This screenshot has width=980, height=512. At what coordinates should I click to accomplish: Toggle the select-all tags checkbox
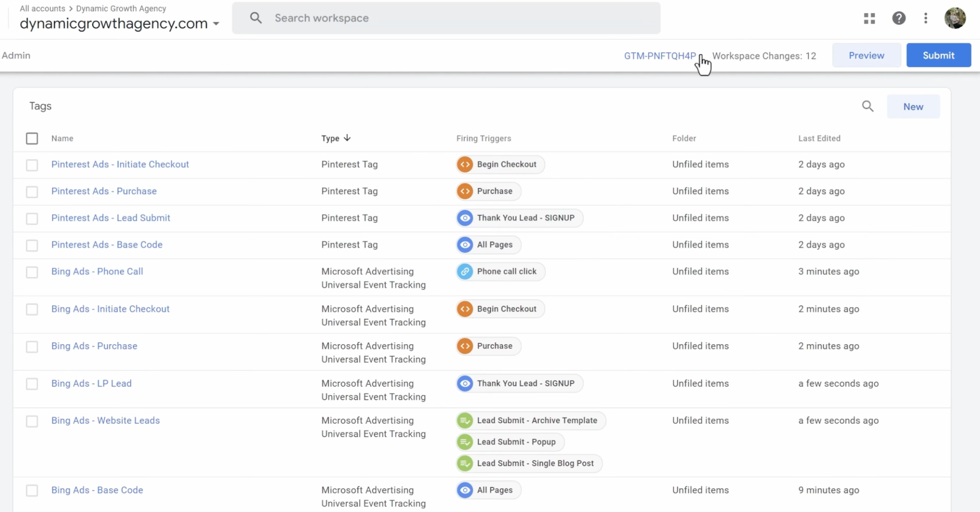(x=32, y=139)
